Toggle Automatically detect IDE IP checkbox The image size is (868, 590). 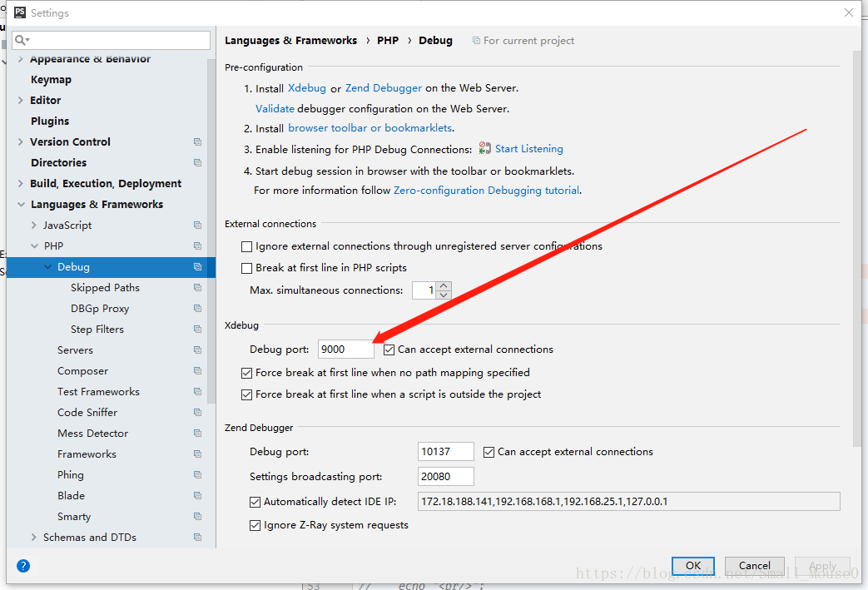(x=255, y=502)
